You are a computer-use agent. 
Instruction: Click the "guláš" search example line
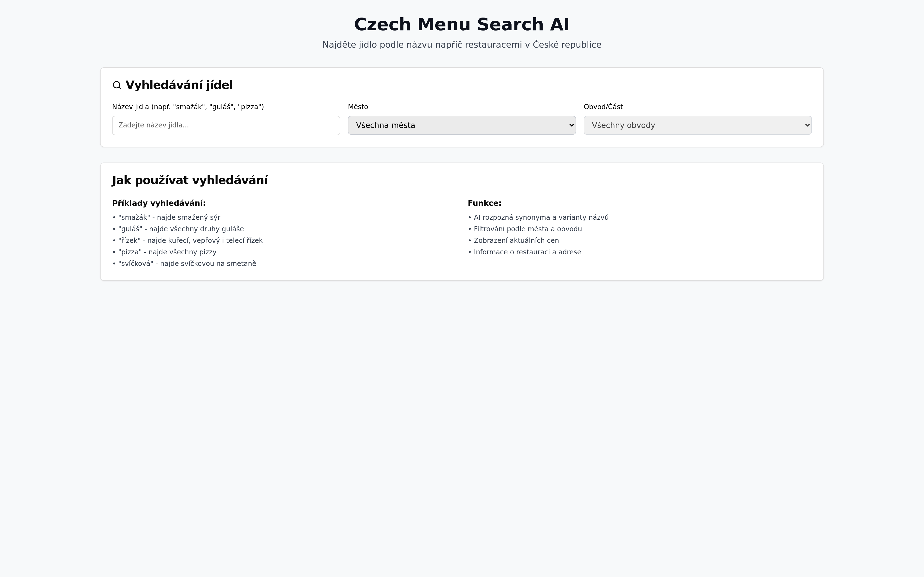(x=178, y=229)
